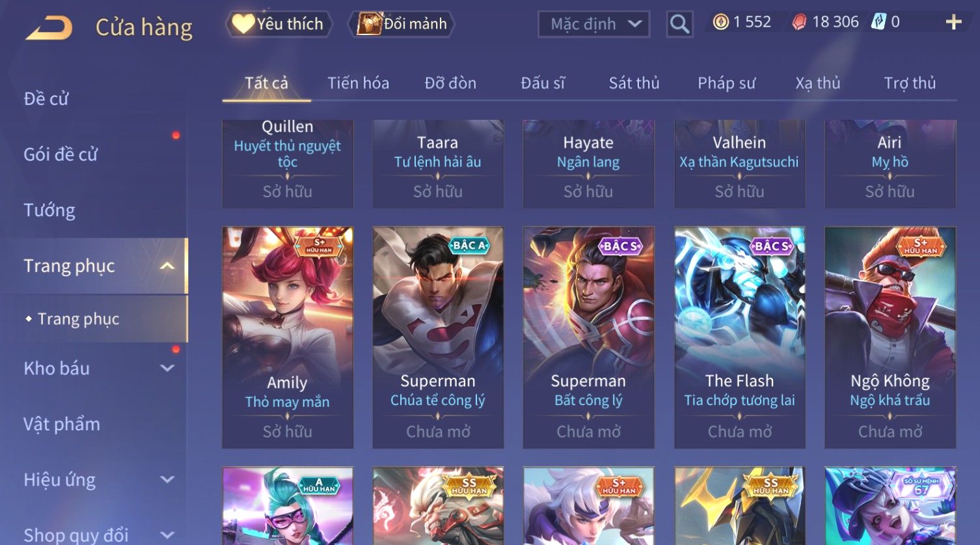Switch to the Pháp sư tab
Viewport: 980px width, 545px height.
pyautogui.click(x=726, y=83)
